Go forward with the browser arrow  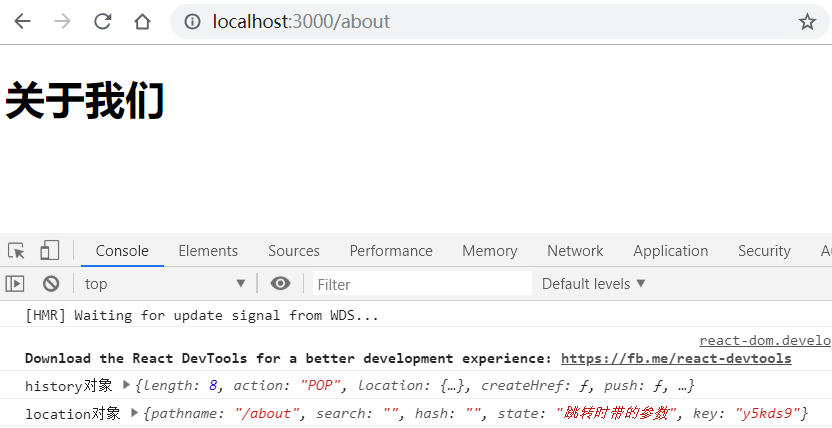[x=62, y=21]
